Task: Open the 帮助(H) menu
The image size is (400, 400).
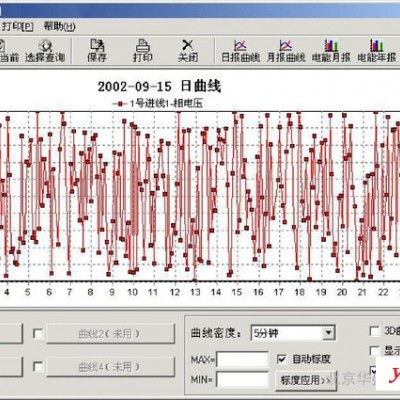Action: 59,26
